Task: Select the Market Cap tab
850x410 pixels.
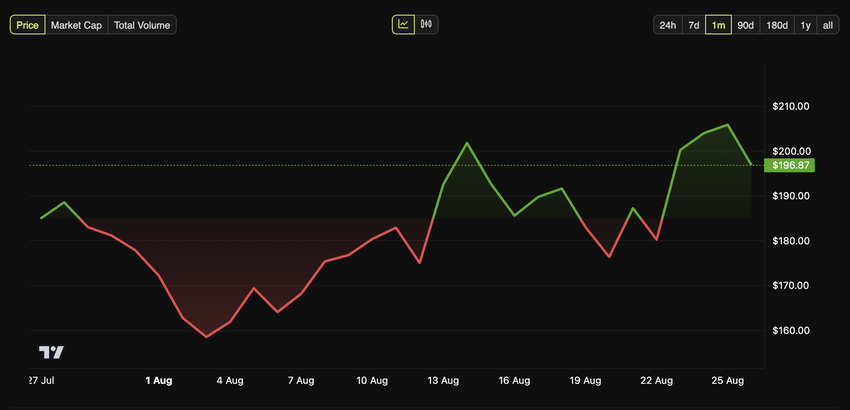Action: [x=76, y=25]
